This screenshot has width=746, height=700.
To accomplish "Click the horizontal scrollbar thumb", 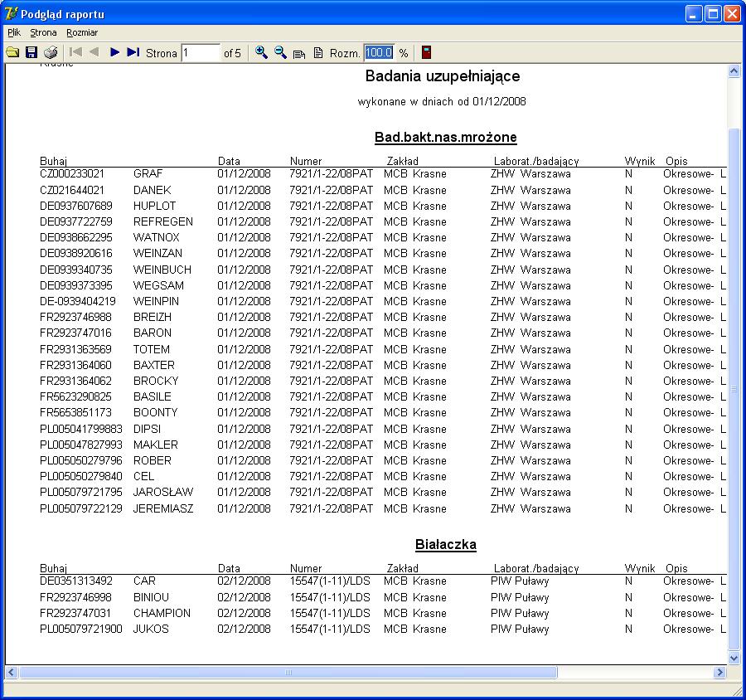I will point(288,673).
